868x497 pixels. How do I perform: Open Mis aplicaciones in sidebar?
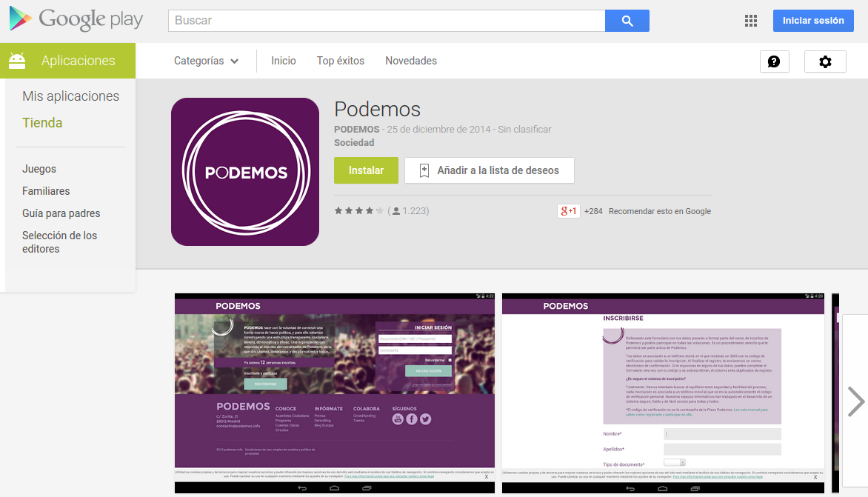click(71, 96)
